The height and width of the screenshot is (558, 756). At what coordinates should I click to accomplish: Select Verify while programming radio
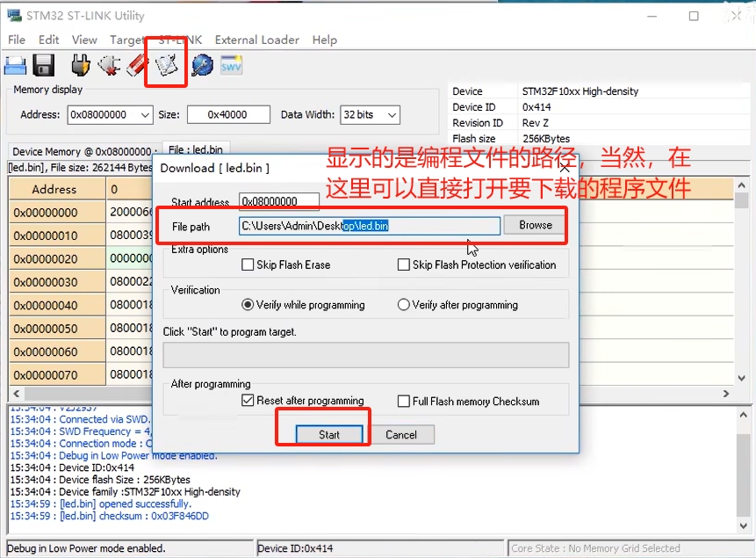point(248,305)
